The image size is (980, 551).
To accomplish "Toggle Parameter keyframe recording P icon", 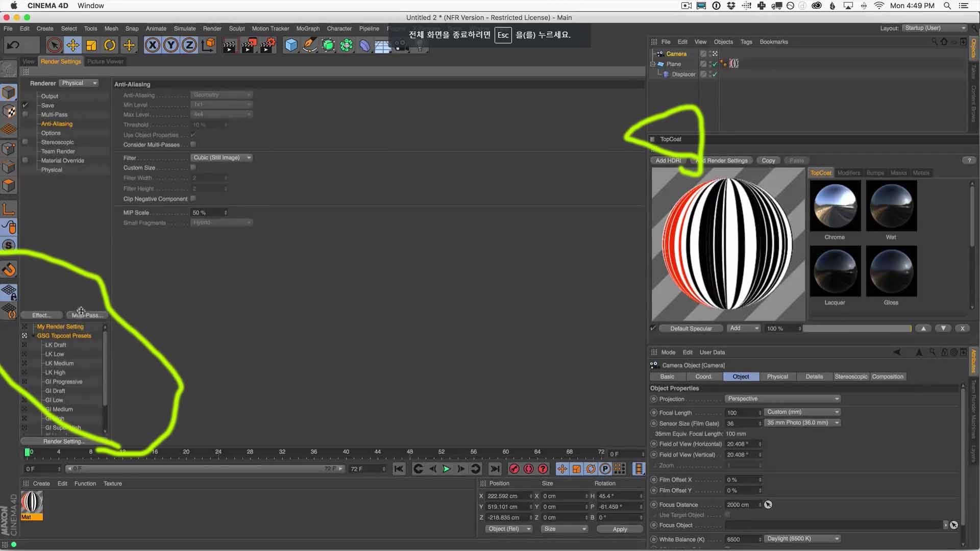I will [605, 469].
